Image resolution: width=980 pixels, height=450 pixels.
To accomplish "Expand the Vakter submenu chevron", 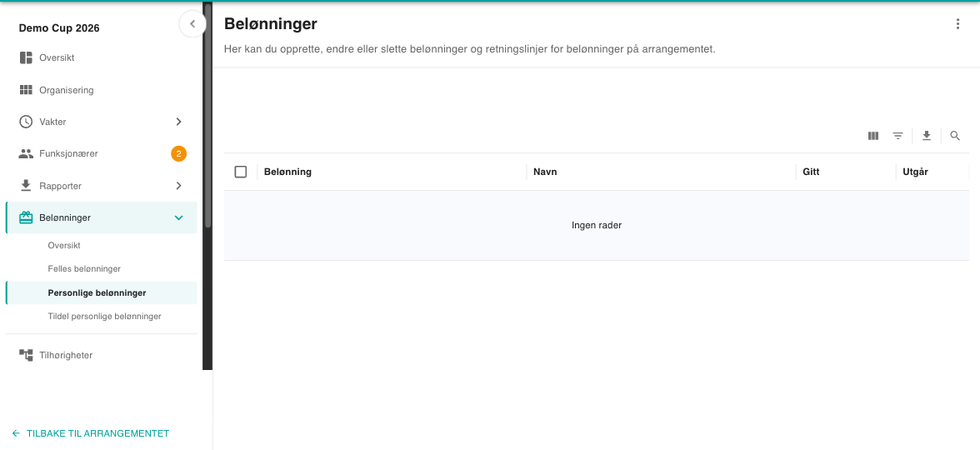I will [x=178, y=122].
